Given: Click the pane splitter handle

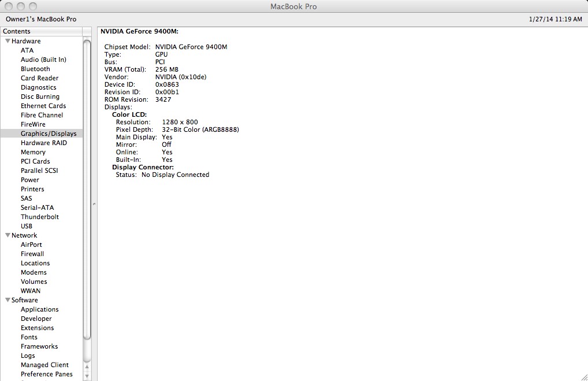Looking at the screenshot, I should (x=94, y=204).
